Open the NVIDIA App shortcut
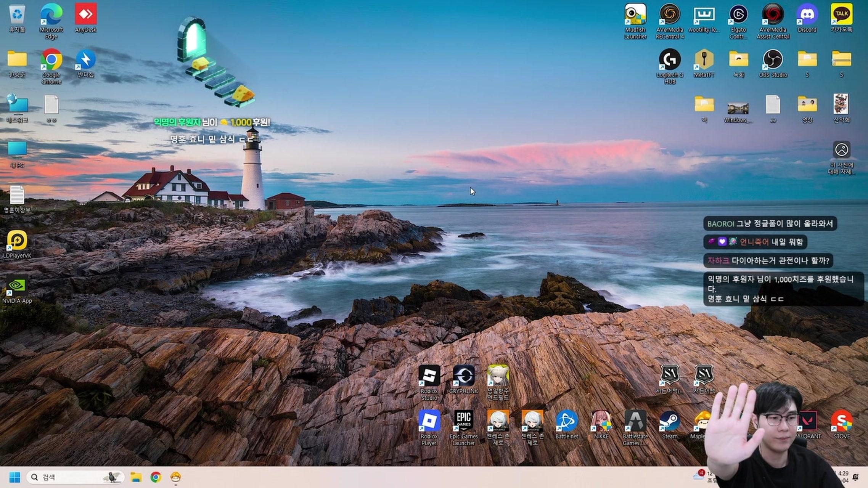The image size is (868, 488). tap(17, 286)
